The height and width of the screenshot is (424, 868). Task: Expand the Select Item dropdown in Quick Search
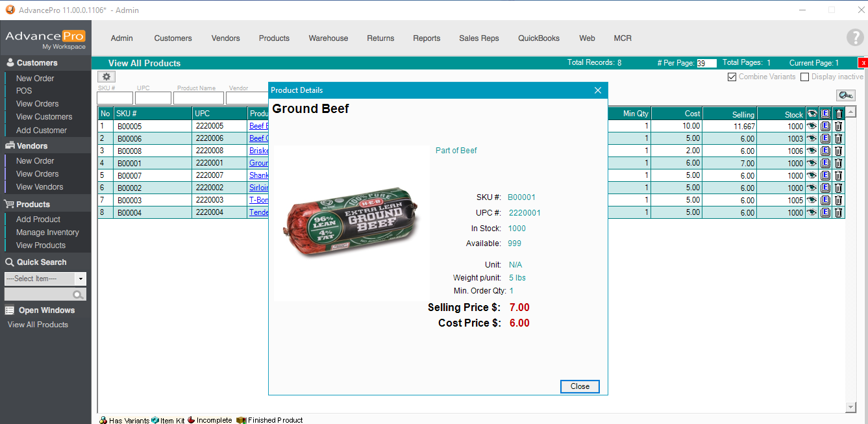click(81, 279)
